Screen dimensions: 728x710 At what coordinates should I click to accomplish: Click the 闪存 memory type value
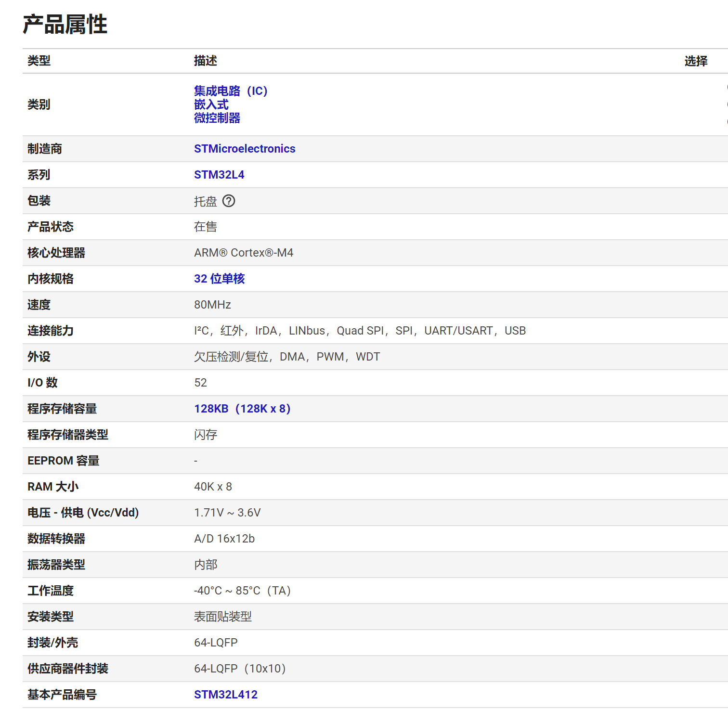pos(206,435)
